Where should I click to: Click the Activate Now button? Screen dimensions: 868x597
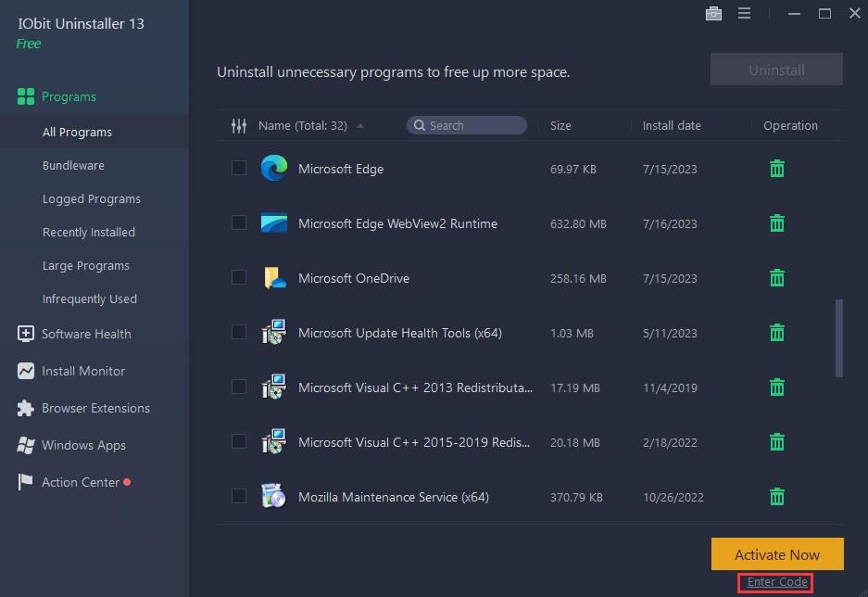[777, 554]
